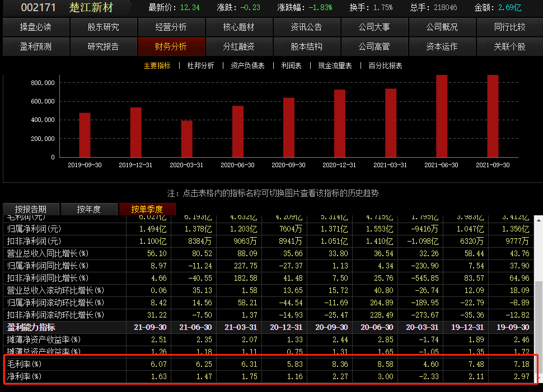The height and width of the screenshot is (392, 543).
Task: Open the 资讯公告 section
Action: pos(306,27)
